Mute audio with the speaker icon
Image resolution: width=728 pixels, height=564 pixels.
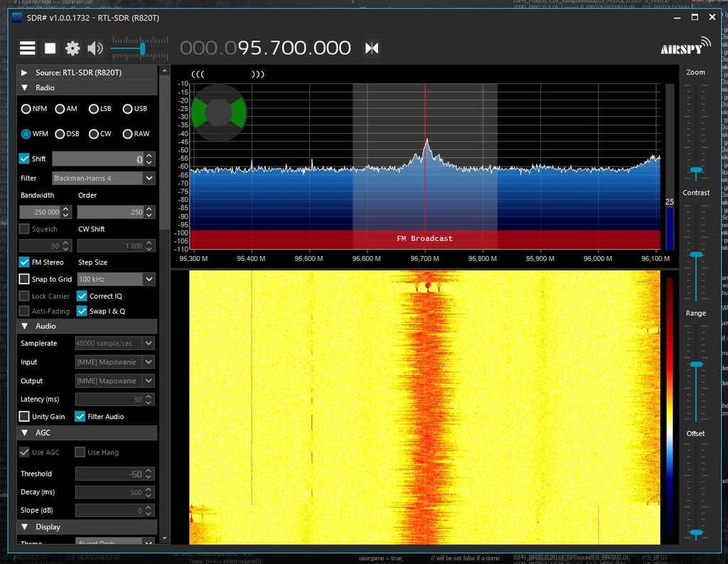click(x=95, y=48)
